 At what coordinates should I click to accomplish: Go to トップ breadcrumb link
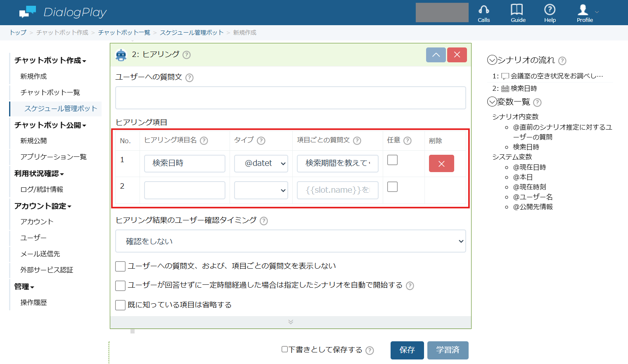[18, 33]
